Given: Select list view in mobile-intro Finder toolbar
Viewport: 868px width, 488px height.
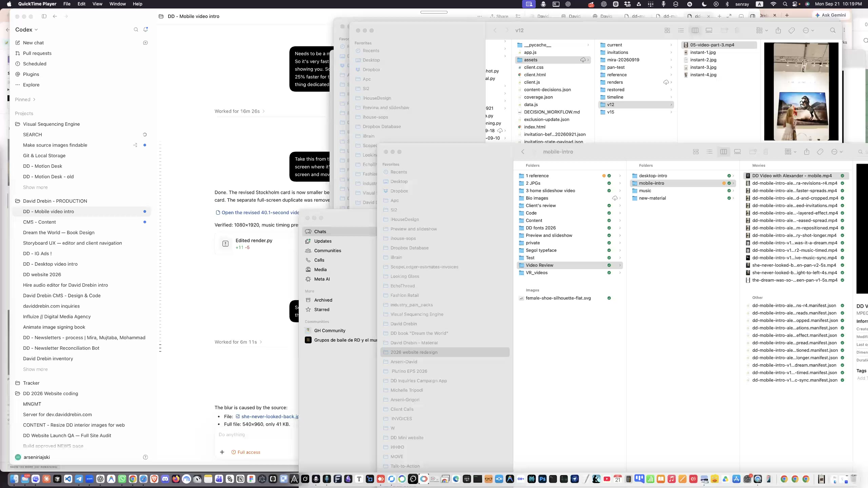Looking at the screenshot, I should [x=709, y=152].
